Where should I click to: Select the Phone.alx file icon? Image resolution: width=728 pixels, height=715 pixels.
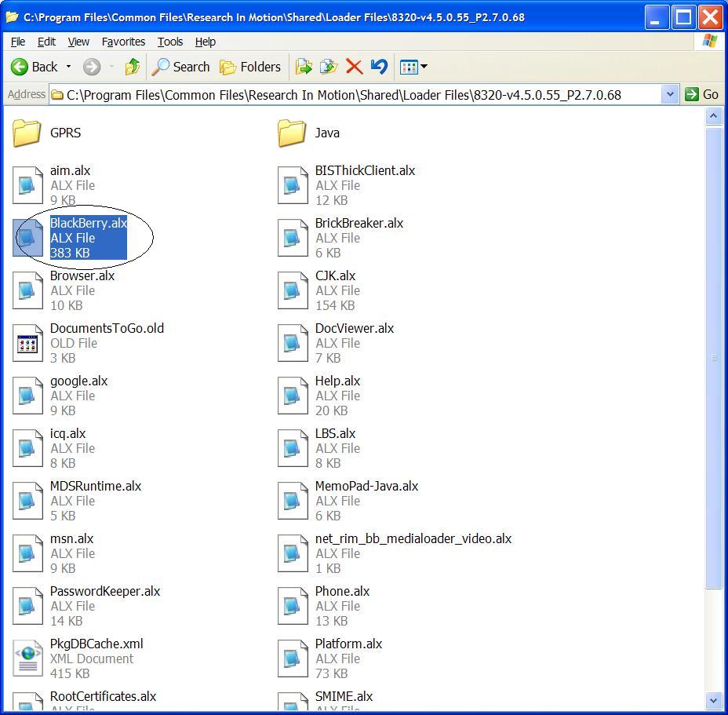(293, 605)
